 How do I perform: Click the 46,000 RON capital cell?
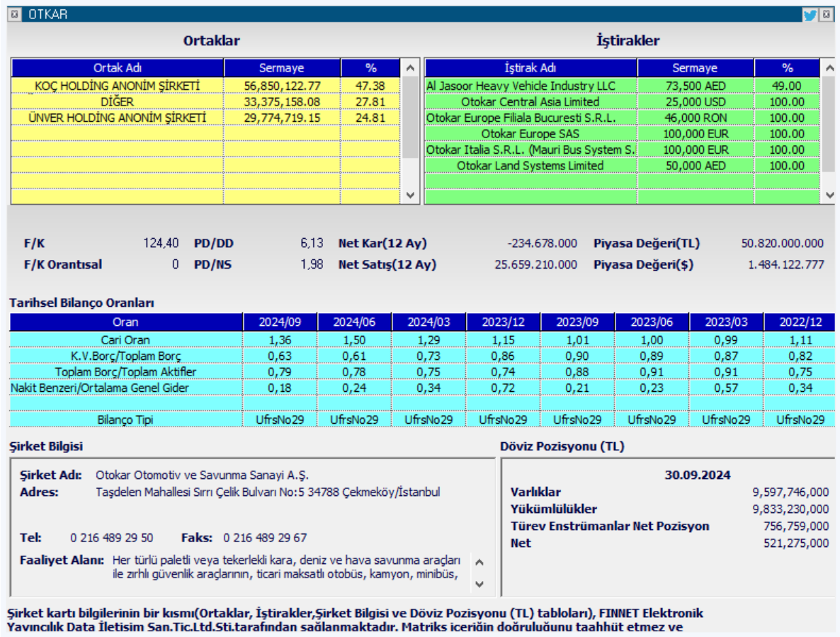[696, 118]
